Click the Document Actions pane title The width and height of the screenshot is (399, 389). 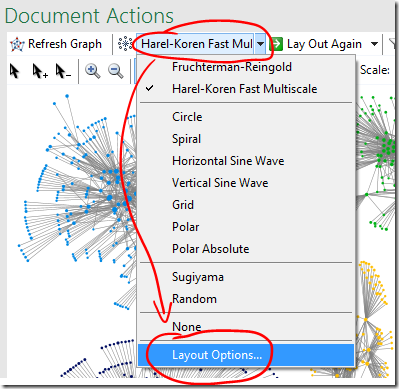(89, 16)
